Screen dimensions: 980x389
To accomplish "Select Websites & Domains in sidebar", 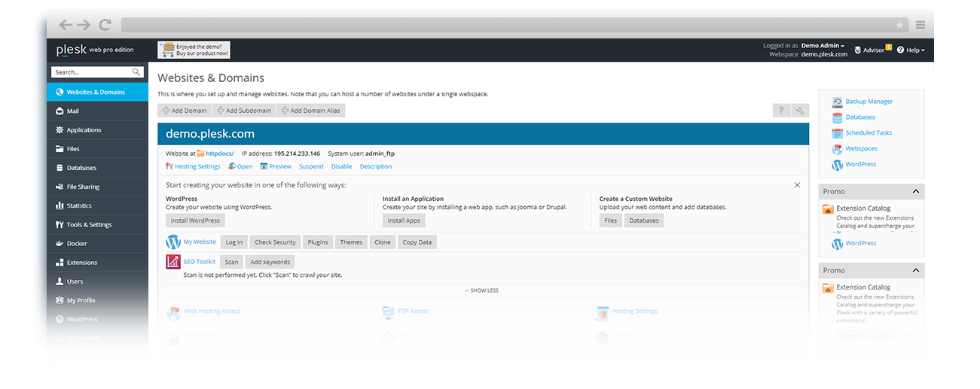I will 97,92.
